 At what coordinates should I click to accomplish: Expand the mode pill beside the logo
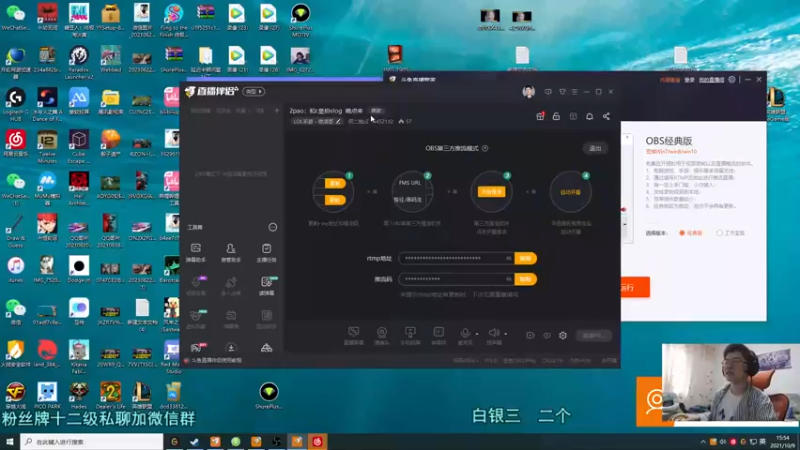pos(254,92)
